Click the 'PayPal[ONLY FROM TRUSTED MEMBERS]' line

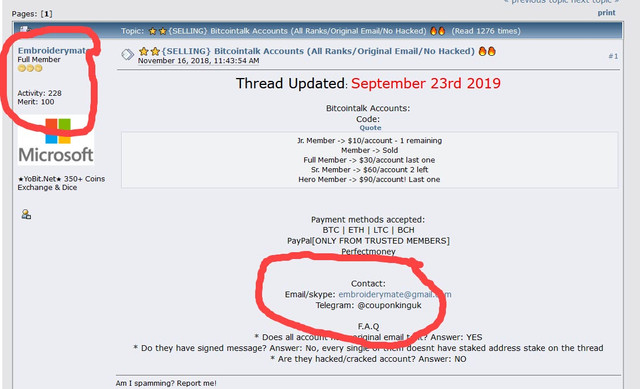(368, 241)
